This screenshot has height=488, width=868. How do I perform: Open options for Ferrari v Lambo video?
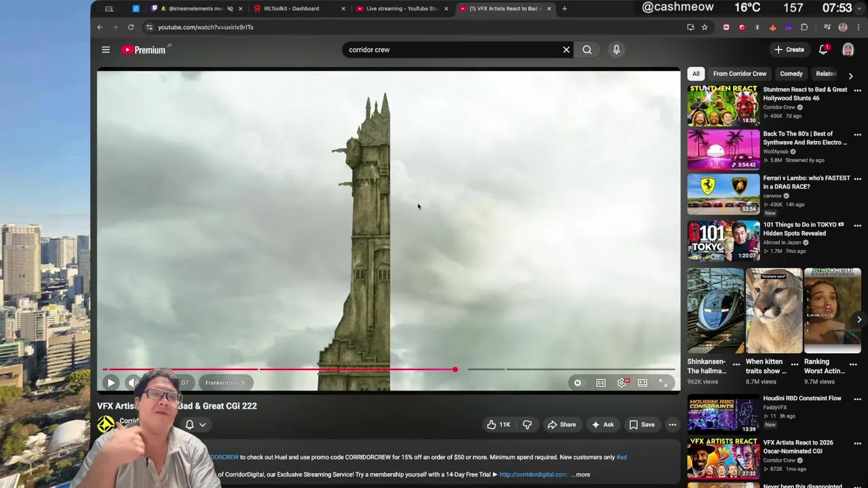[858, 180]
